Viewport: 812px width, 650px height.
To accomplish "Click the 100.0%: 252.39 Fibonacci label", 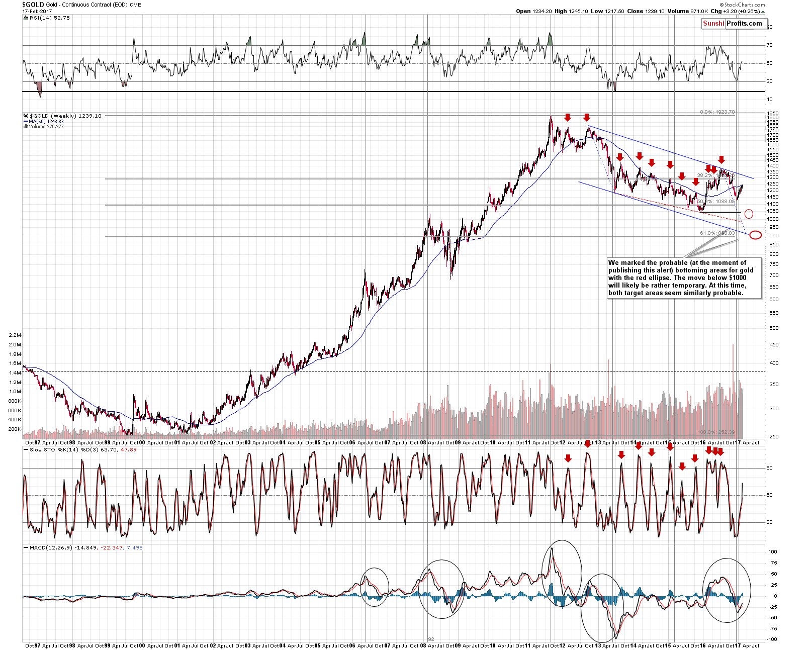I will click(716, 432).
